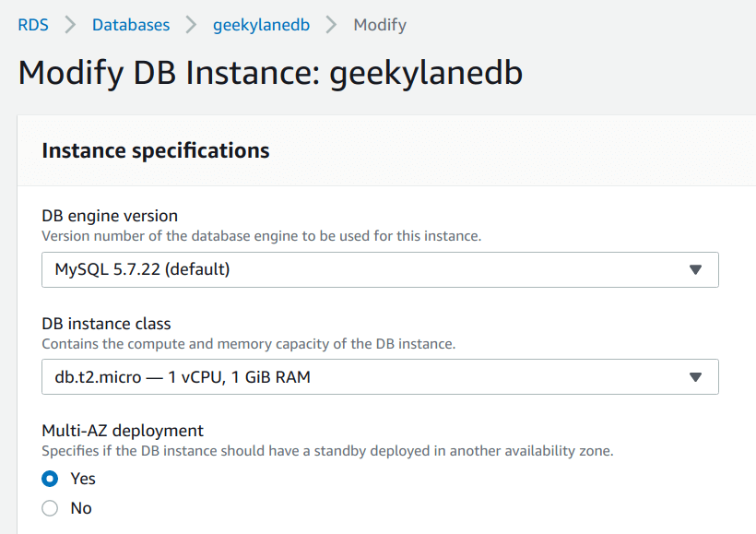Select Yes radio button for Multi-AZ deployment
Viewport: 756px width, 534px height.
50,479
